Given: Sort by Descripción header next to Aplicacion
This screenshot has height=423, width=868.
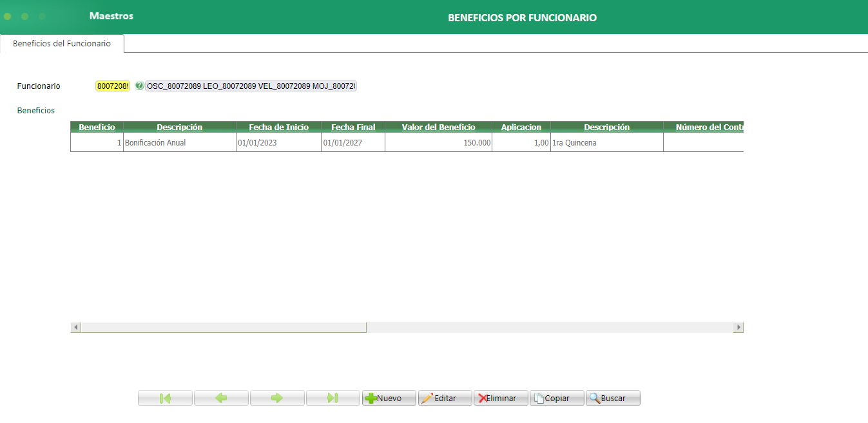Looking at the screenshot, I should click(607, 127).
